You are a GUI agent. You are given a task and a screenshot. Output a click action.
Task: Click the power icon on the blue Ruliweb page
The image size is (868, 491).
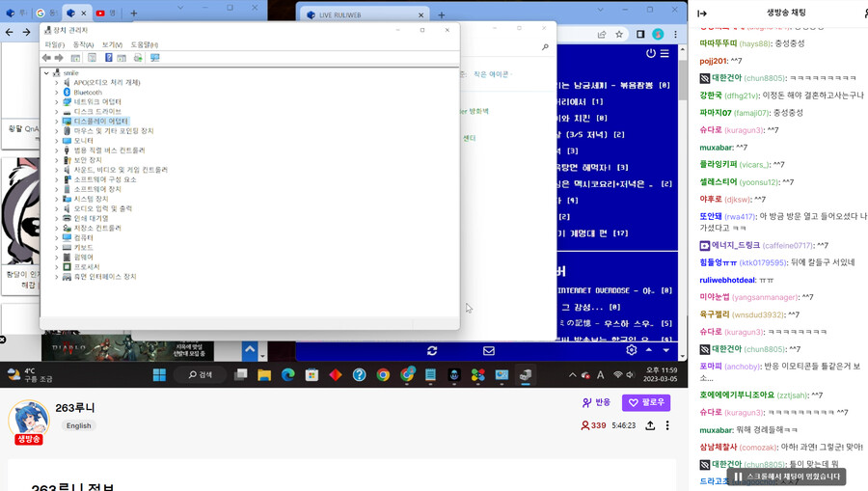click(x=651, y=53)
